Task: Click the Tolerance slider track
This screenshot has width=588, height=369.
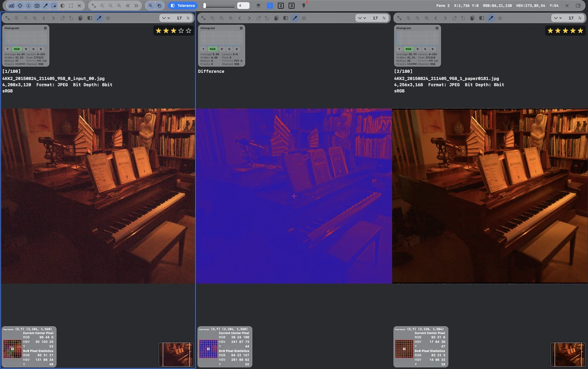Action: (219, 6)
